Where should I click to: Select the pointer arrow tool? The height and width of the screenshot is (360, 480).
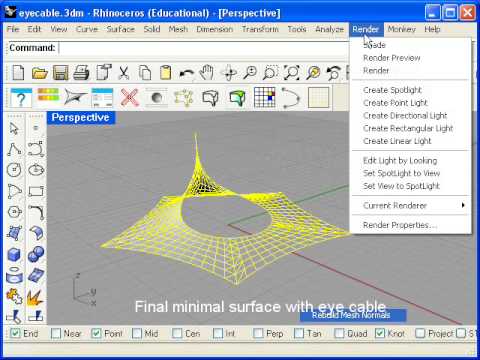[x=14, y=128]
